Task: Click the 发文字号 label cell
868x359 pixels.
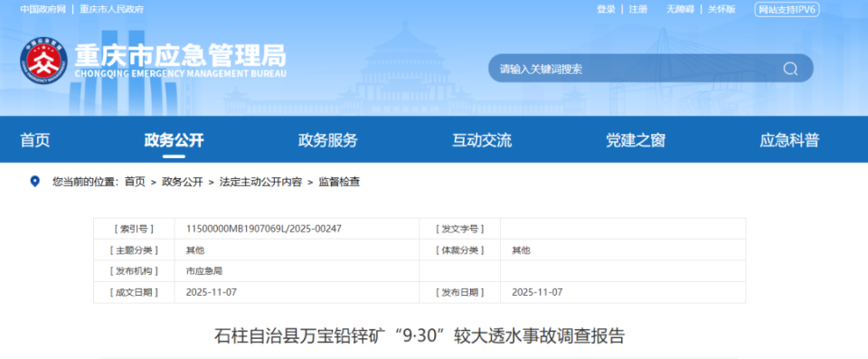Action: pyautogui.click(x=460, y=229)
